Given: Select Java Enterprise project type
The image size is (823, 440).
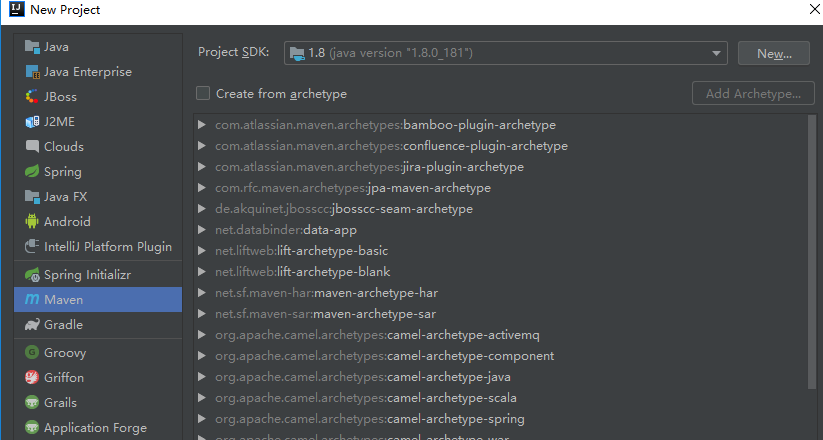Looking at the screenshot, I should [x=88, y=72].
